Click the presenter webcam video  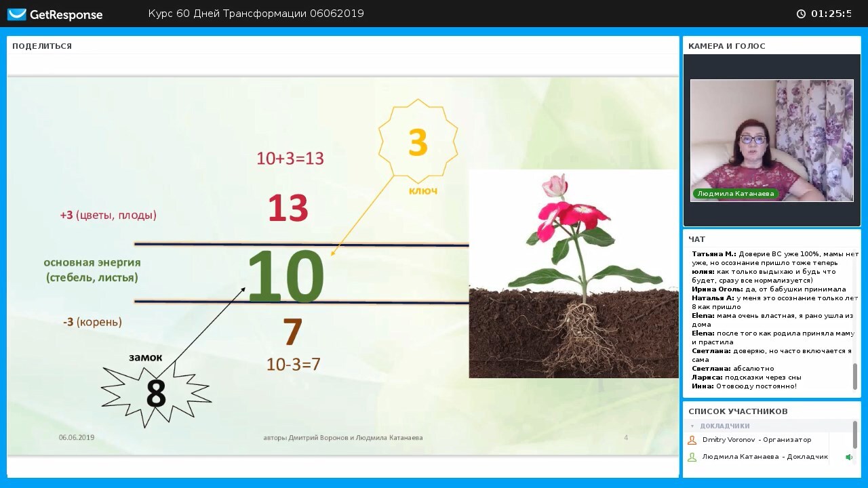772,140
